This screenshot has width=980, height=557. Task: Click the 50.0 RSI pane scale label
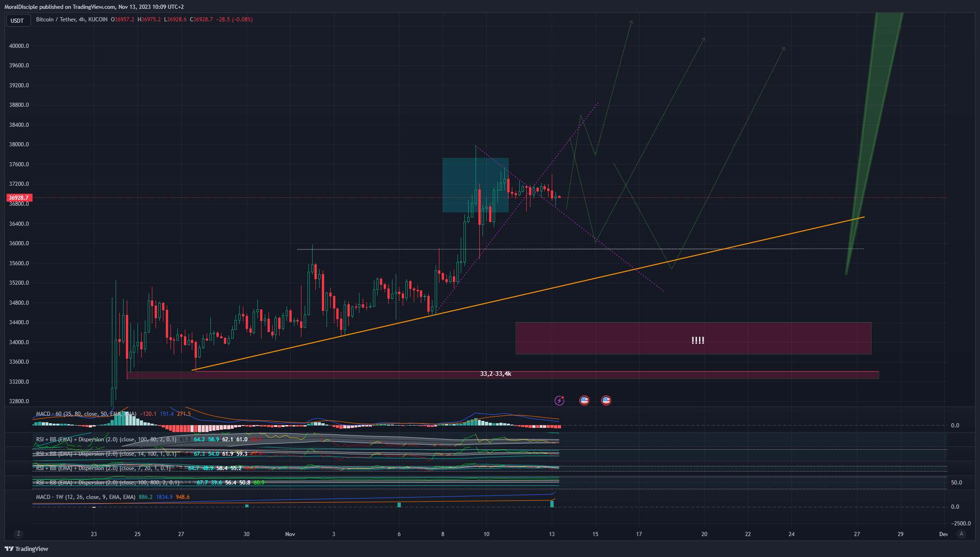(x=956, y=482)
